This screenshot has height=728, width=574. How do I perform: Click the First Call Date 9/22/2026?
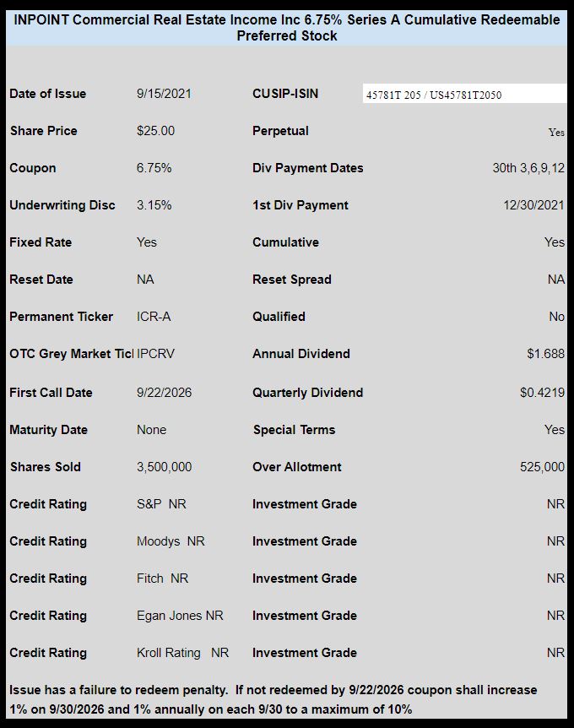(x=165, y=393)
